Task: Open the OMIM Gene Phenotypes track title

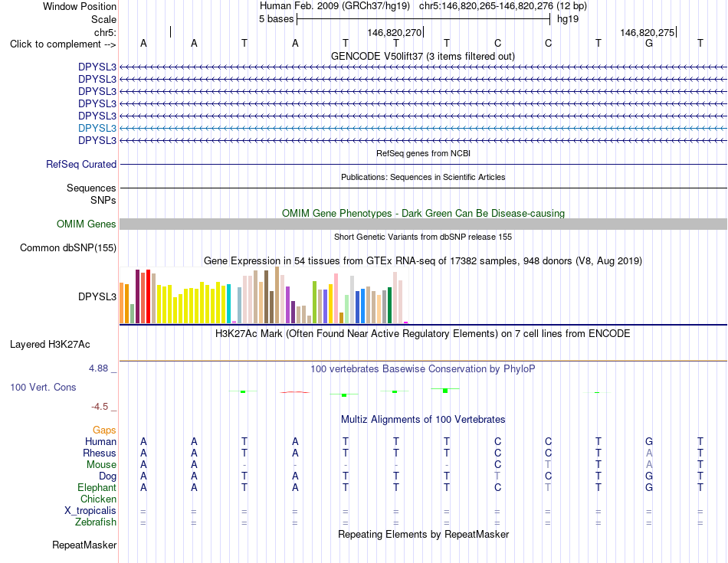Action: pyautogui.click(x=423, y=213)
